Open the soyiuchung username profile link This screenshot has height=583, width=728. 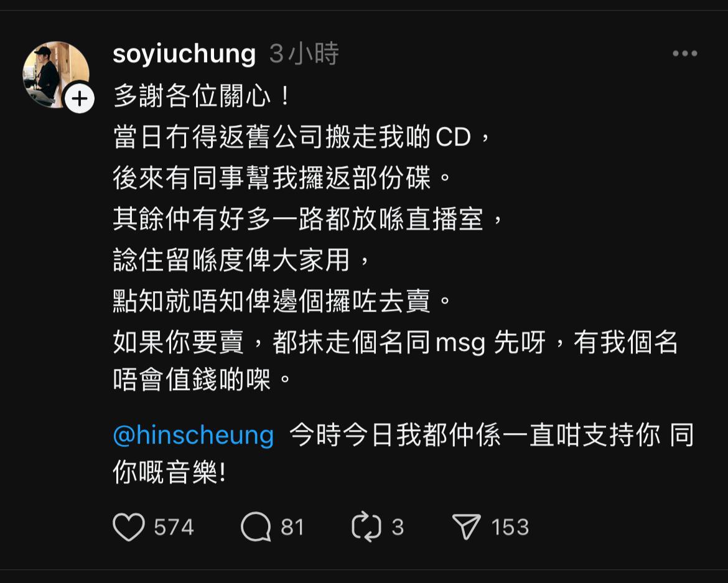pyautogui.click(x=184, y=54)
